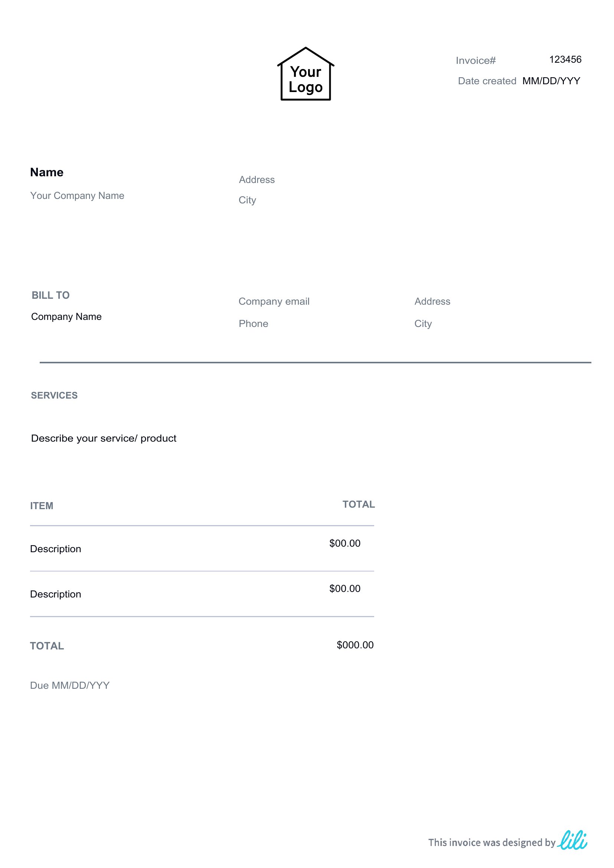Click the Your Logo house icon
The image size is (614, 868).
(306, 74)
